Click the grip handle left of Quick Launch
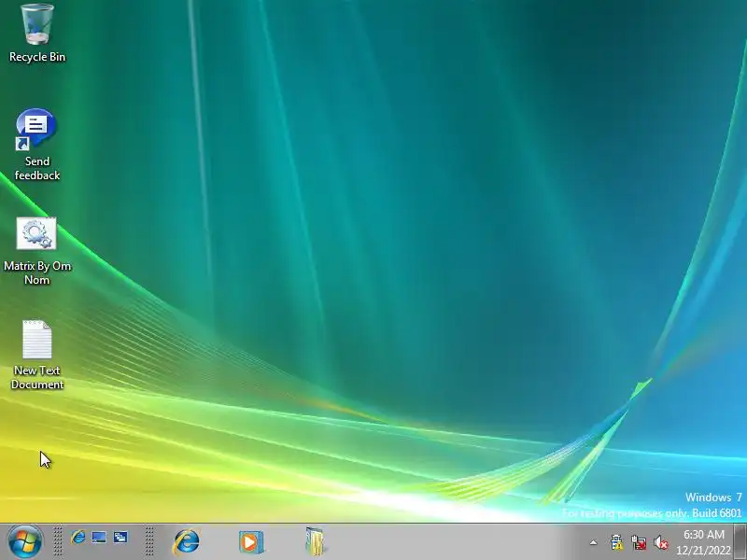The height and width of the screenshot is (560, 747). tap(58, 541)
